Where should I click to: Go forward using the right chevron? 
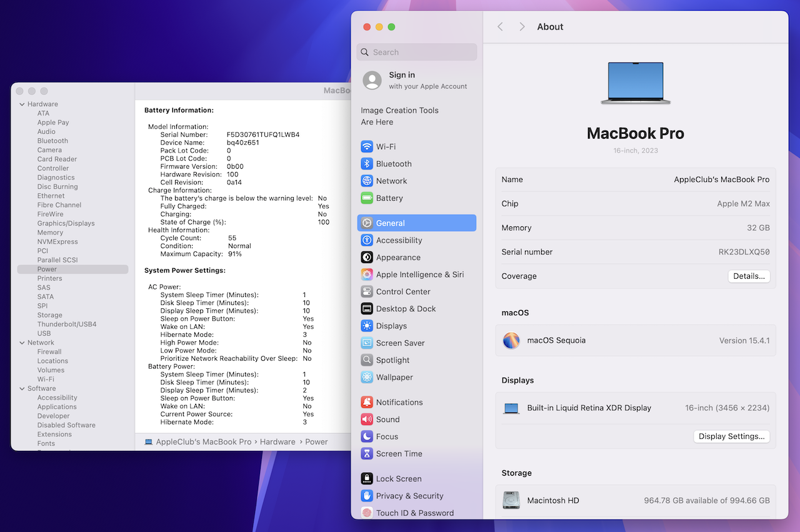pos(522,27)
